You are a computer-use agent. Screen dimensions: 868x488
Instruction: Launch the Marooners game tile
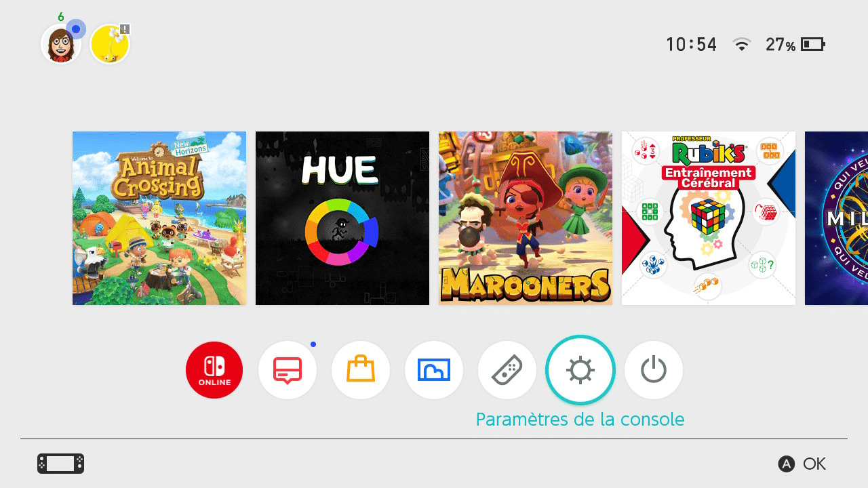coord(526,218)
